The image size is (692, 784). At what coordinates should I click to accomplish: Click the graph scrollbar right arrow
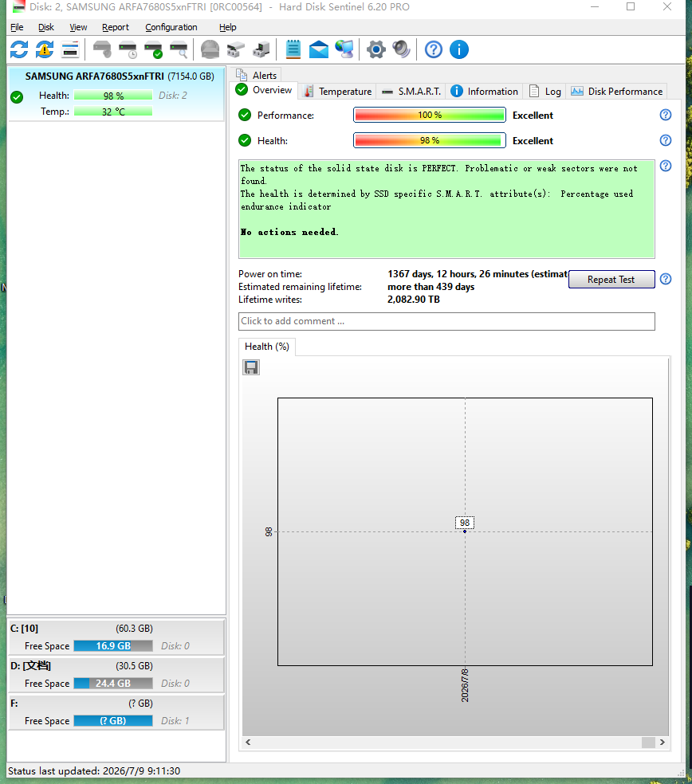tap(663, 743)
